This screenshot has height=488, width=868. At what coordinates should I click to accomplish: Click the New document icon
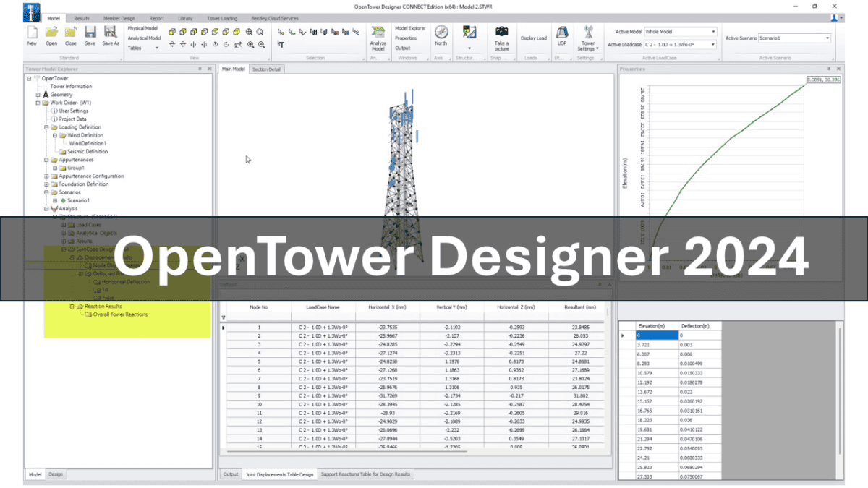point(31,33)
